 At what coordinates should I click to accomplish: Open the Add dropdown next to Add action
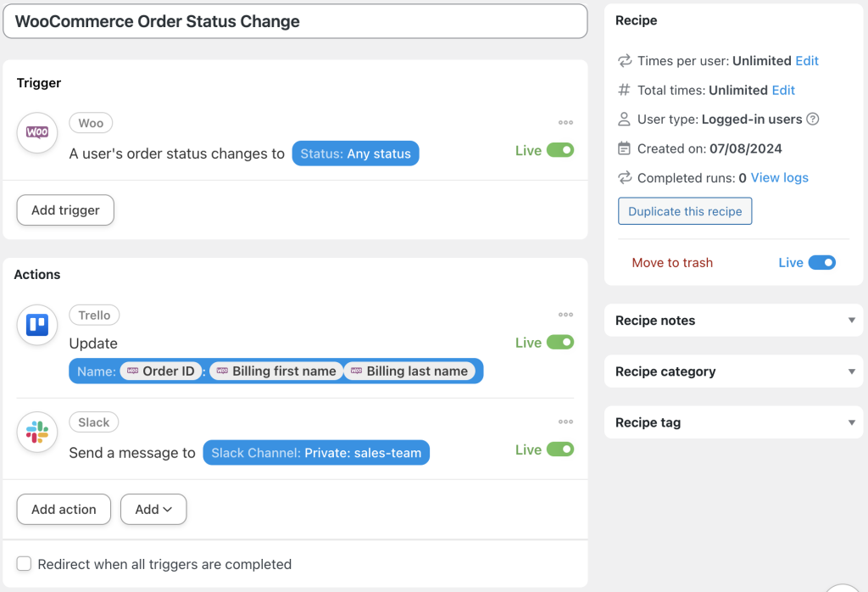[x=153, y=509]
